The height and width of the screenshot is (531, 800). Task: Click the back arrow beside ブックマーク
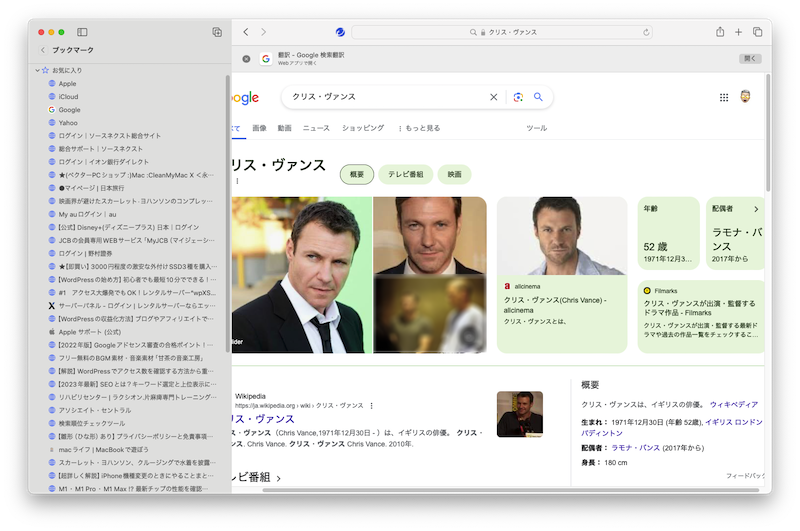click(x=42, y=49)
